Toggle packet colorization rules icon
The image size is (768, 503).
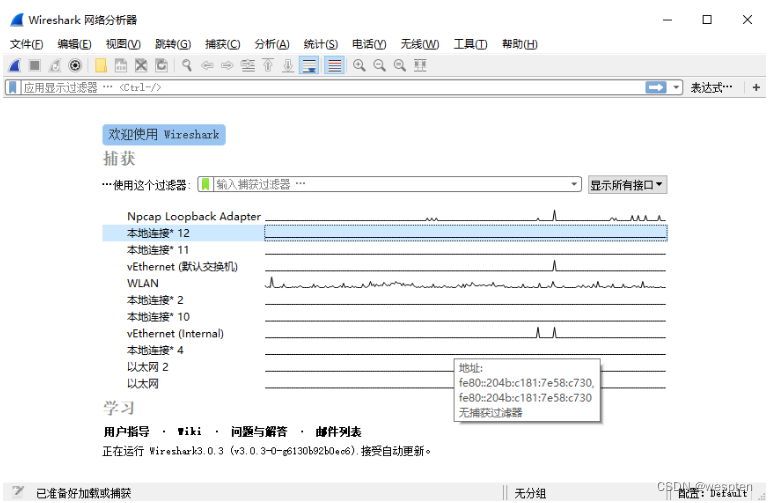click(335, 65)
